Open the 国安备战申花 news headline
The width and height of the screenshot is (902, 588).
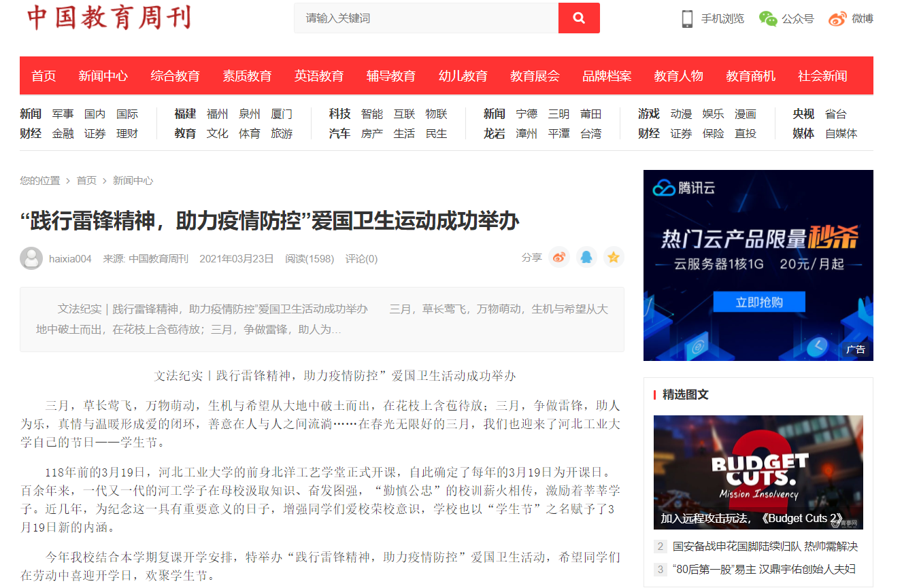765,547
